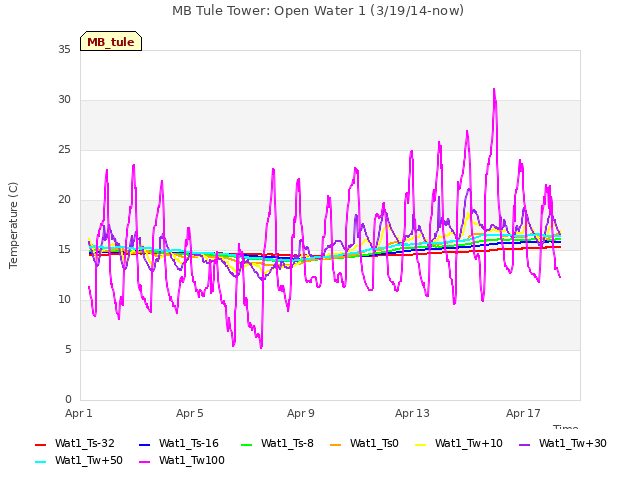The image size is (640, 480).
Task: Toggle the Wat1_Ts-16 legend label
Action: 189,443
